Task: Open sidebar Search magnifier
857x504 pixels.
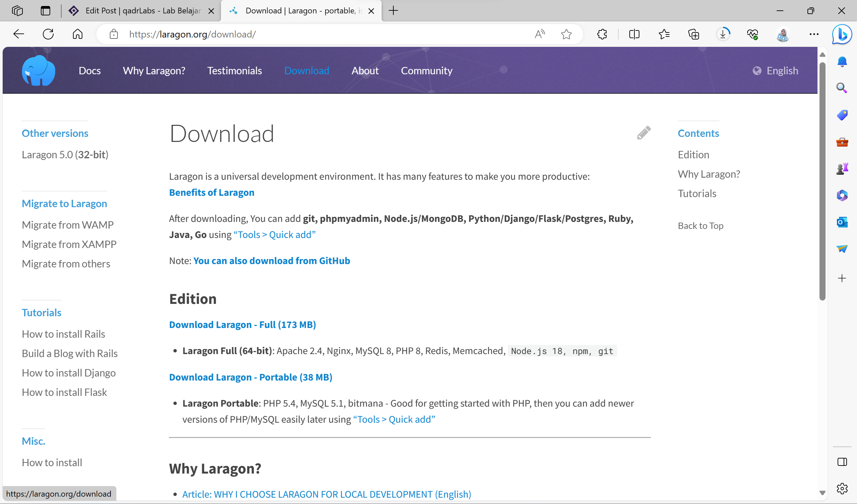Action: pyautogui.click(x=842, y=88)
